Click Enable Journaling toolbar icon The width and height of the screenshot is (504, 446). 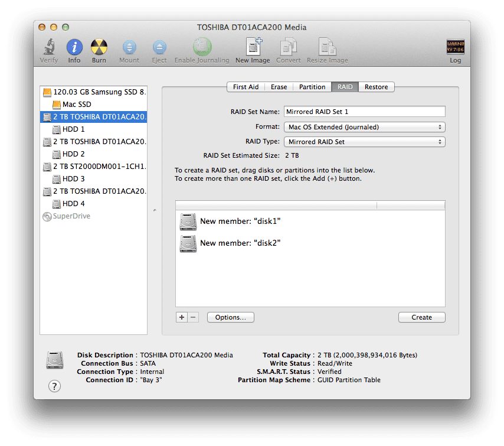202,47
